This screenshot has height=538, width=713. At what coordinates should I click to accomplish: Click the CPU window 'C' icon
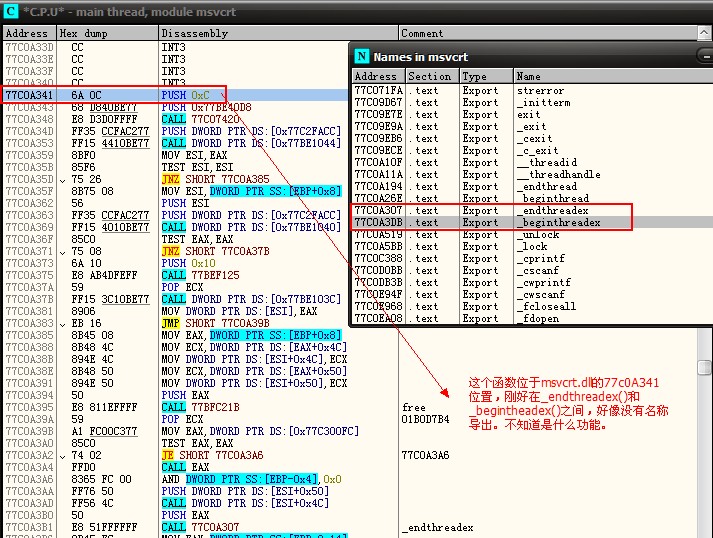[10, 11]
